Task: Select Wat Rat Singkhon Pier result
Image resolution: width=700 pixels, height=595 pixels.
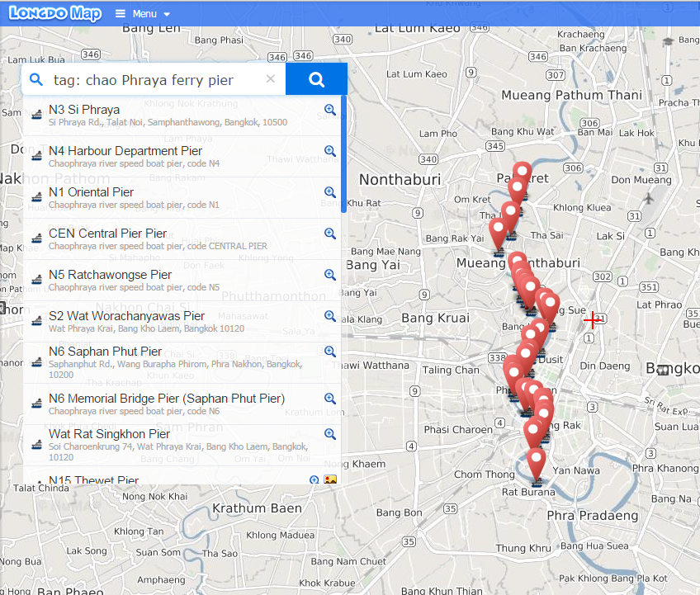Action: click(182, 445)
